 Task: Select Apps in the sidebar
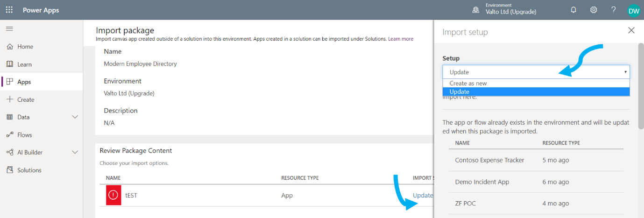point(24,82)
